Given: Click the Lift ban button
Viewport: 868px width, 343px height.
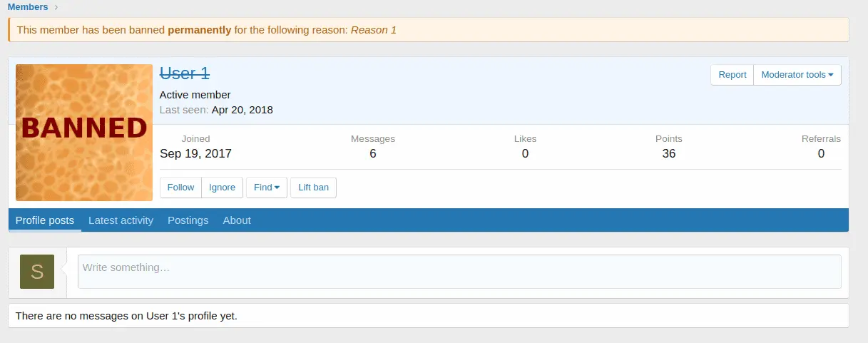Looking at the screenshot, I should coord(313,188).
